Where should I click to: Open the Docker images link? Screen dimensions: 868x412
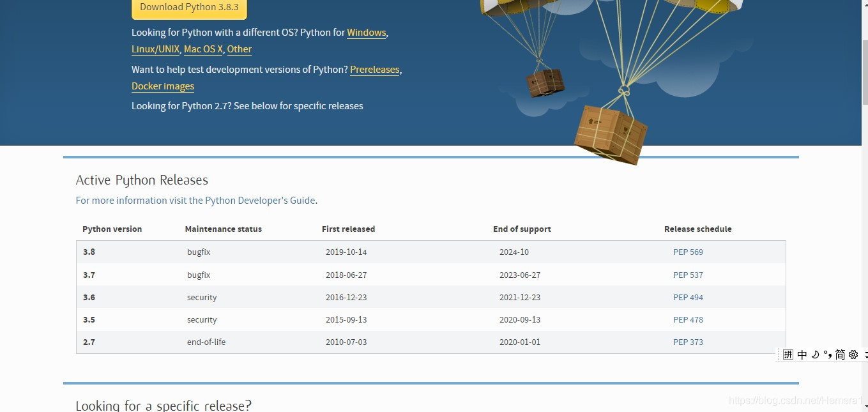(x=163, y=86)
